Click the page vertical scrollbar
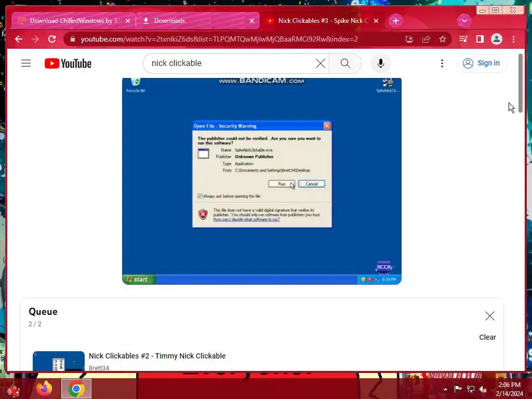 [520, 83]
